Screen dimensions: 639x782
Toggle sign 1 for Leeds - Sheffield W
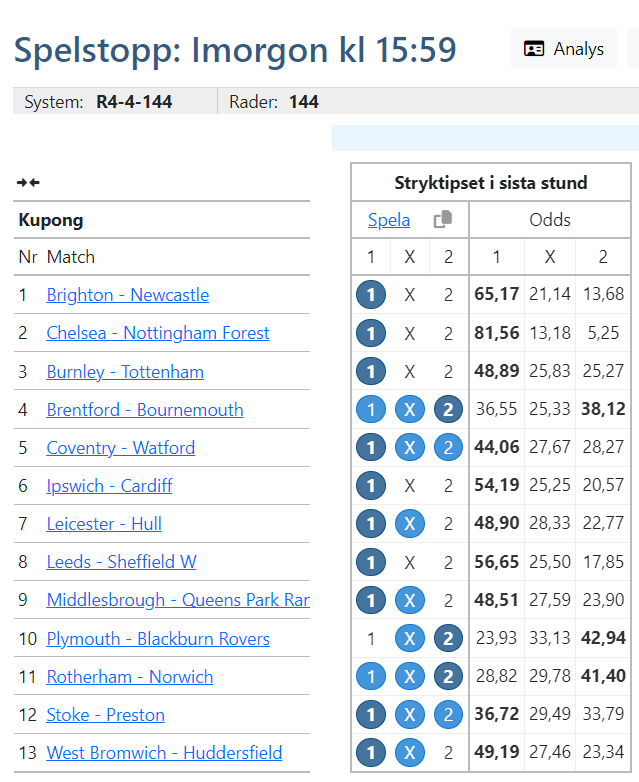[x=371, y=562]
